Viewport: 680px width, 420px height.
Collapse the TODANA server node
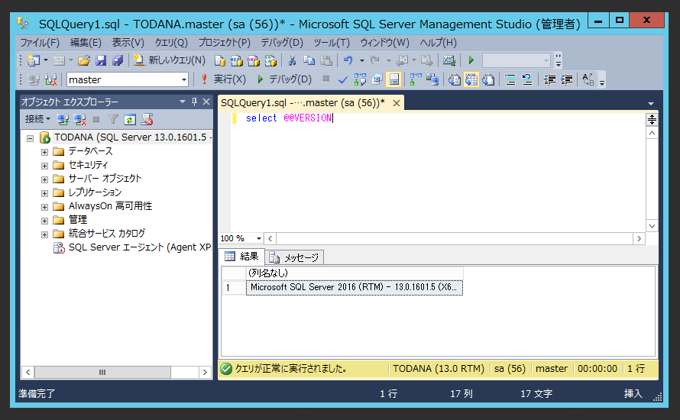click(30, 138)
